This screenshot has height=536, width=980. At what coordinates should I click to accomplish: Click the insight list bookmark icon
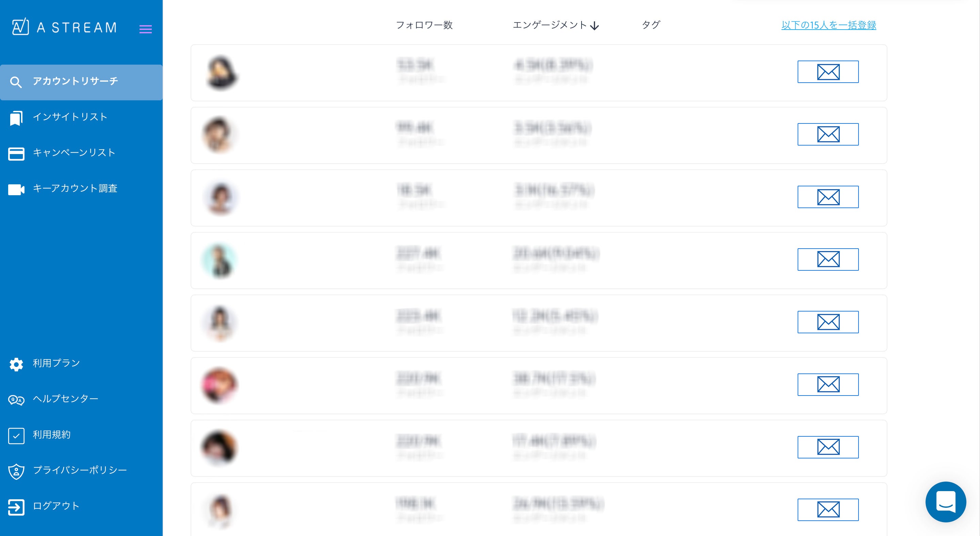[16, 118]
